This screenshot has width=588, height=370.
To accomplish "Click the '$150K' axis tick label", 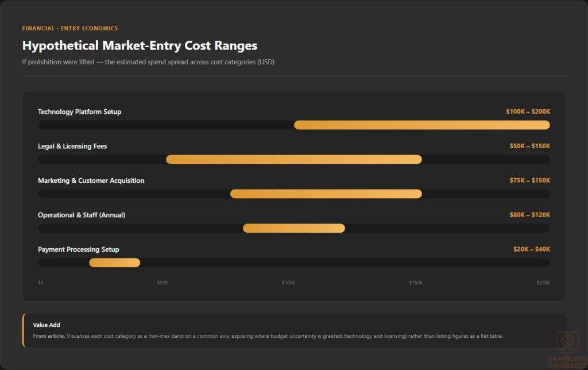I will 416,283.
